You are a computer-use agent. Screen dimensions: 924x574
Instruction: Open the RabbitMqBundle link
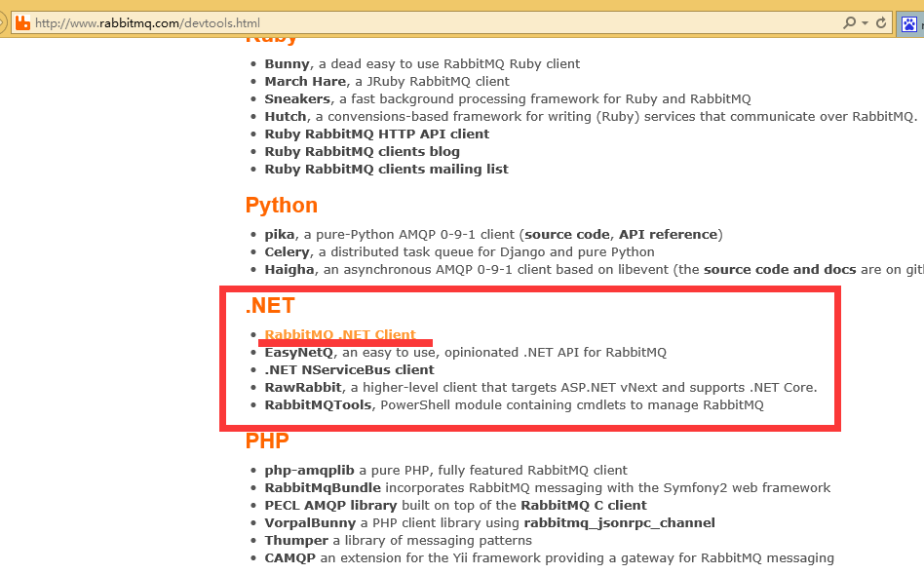coord(323,488)
